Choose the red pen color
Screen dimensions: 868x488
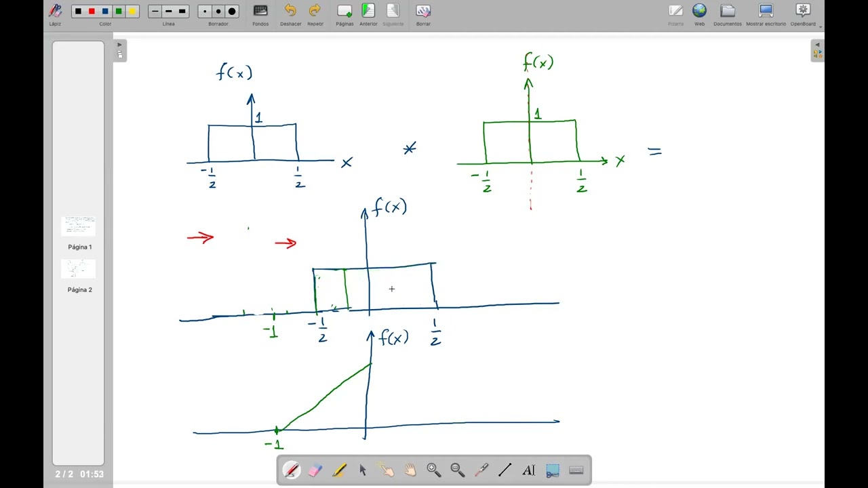pos(92,12)
